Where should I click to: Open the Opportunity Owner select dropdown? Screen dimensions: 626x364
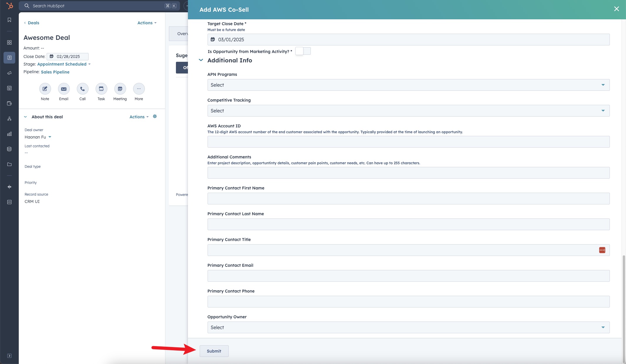click(408, 327)
